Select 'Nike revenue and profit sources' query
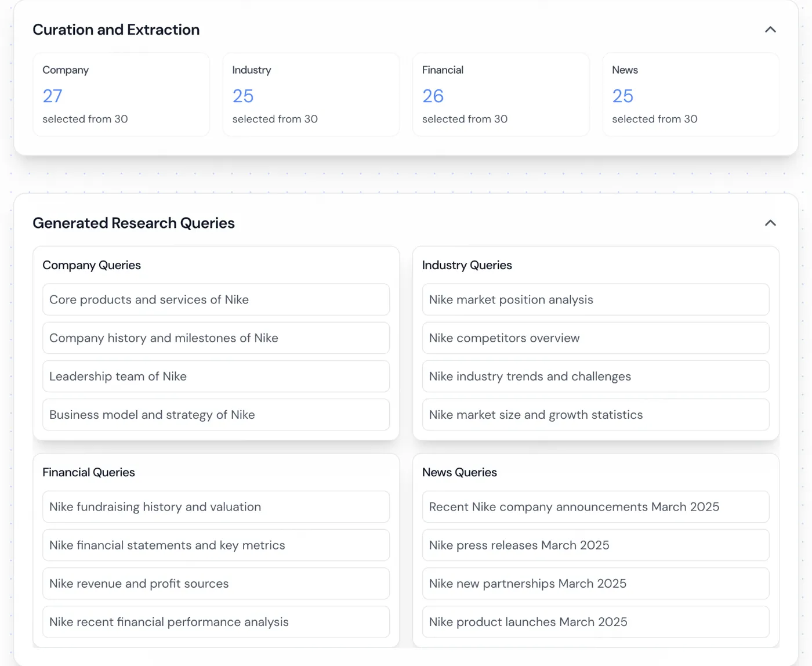The height and width of the screenshot is (666, 812). tap(216, 583)
